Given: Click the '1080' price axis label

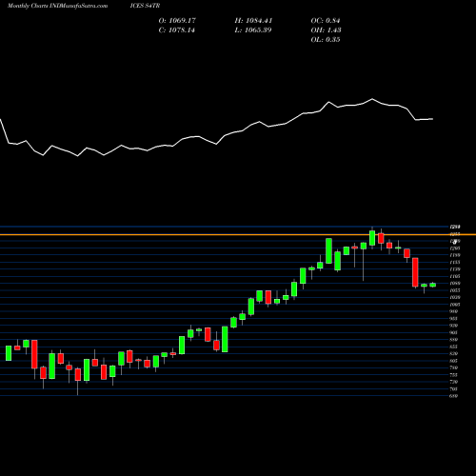Looking at the screenshot, I should [x=455, y=283].
